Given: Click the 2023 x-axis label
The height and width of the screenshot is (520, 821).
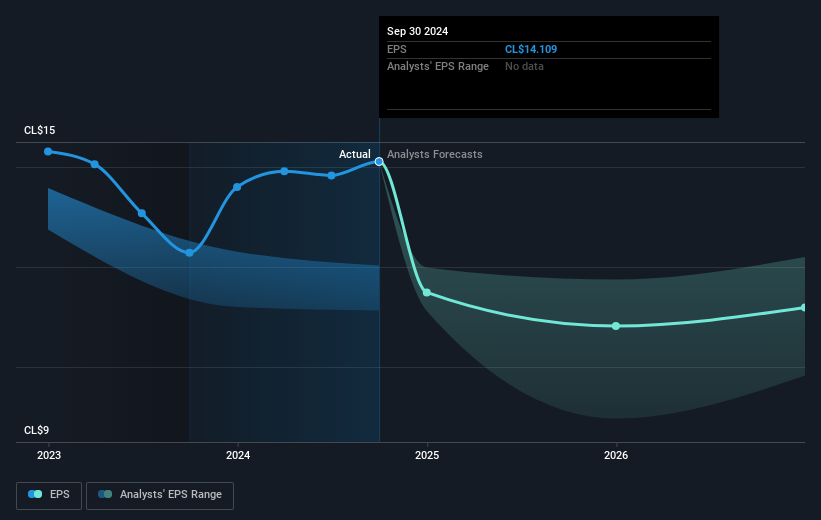Looking at the screenshot, I should click(49, 456).
